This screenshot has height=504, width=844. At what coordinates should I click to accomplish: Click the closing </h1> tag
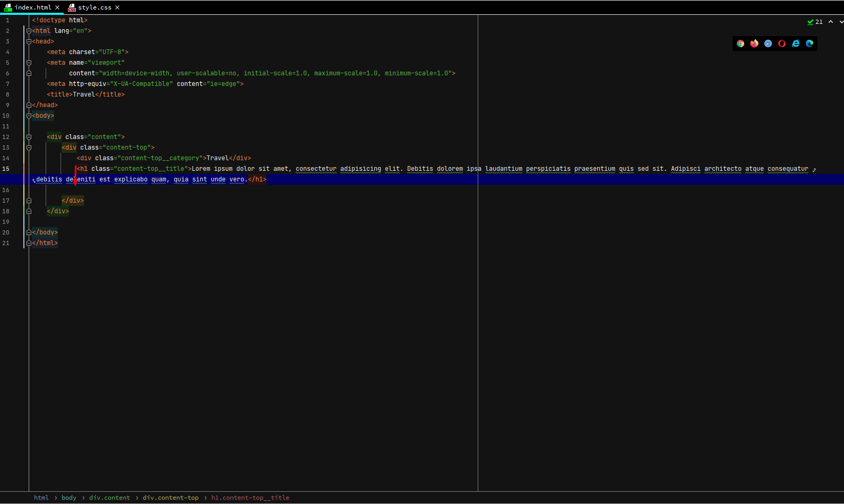pos(257,179)
